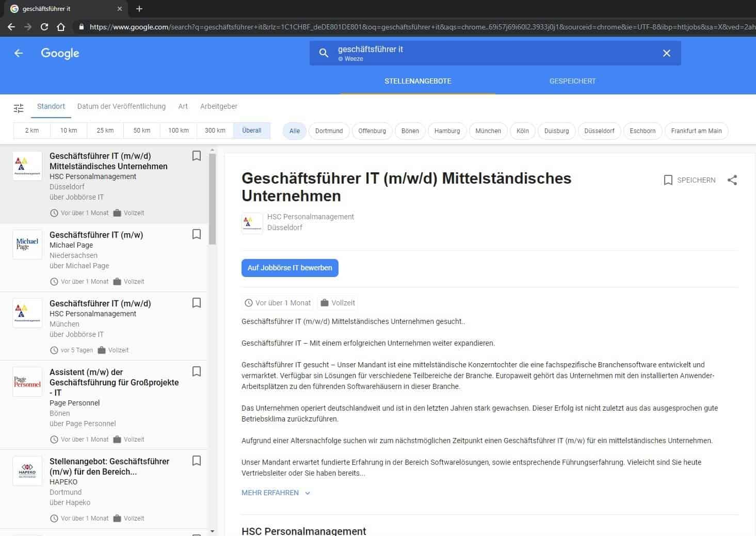Close the geschäftsführer it browser tab
The width and height of the screenshot is (756, 536).
120,9
